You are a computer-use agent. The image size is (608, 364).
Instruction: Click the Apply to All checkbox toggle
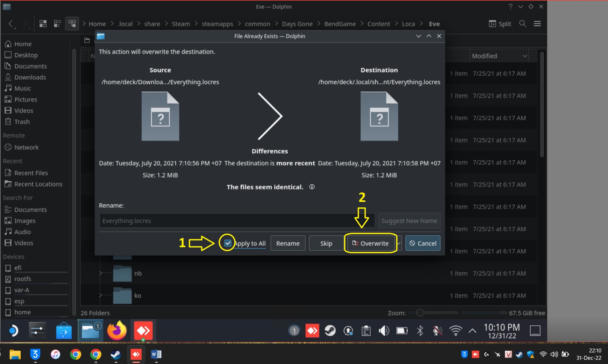[x=227, y=243]
